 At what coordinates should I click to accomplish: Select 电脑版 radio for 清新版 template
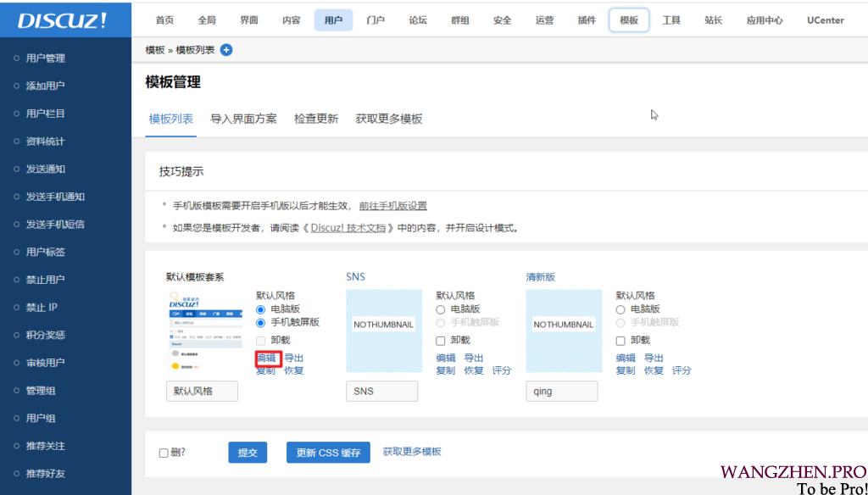tap(620, 309)
